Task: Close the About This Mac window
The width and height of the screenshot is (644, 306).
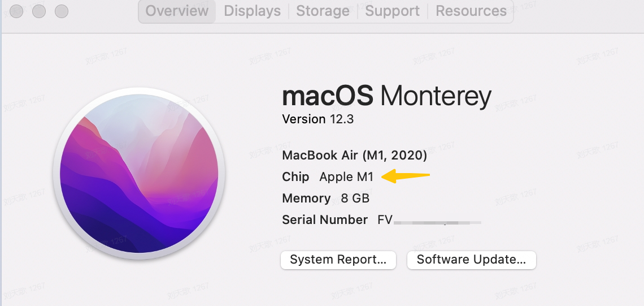Action: click(x=16, y=11)
